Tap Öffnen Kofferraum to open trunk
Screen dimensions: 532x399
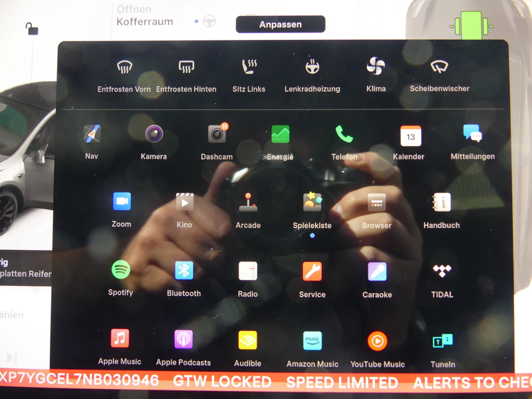click(145, 15)
